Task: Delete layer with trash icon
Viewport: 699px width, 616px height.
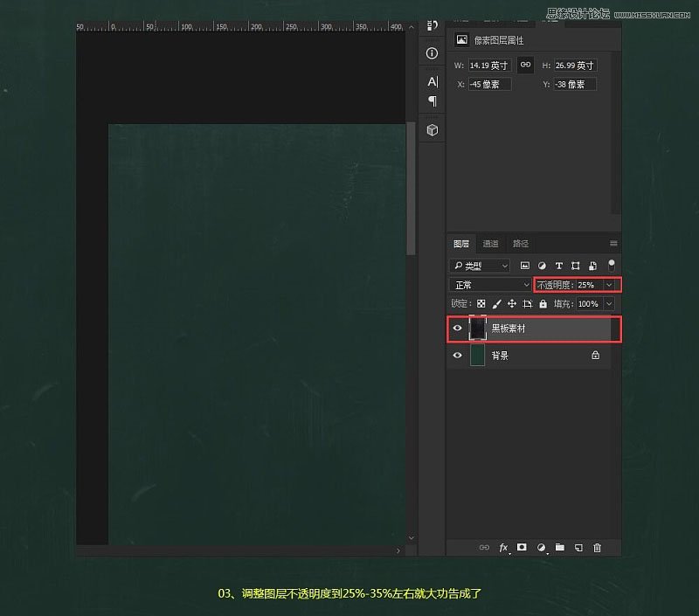Action: (598, 548)
